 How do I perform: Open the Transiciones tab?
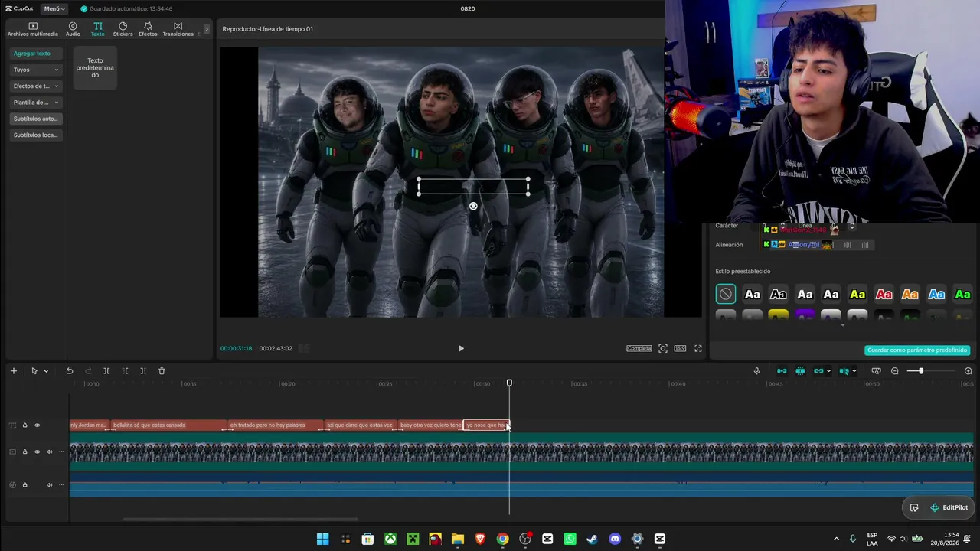pyautogui.click(x=178, y=29)
